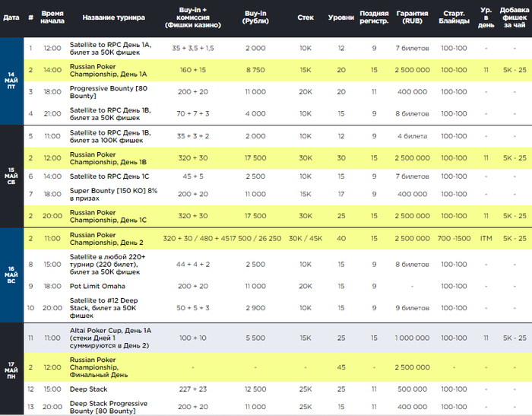The image size is (532, 416).
Task: Click the '5 500' rubles value
Action: point(255,338)
